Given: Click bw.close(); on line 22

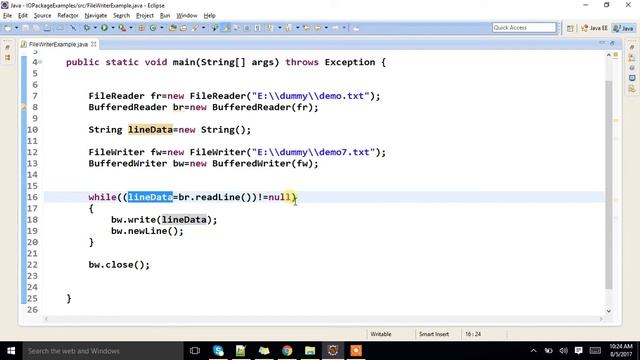Looking at the screenshot, I should [x=119, y=264].
